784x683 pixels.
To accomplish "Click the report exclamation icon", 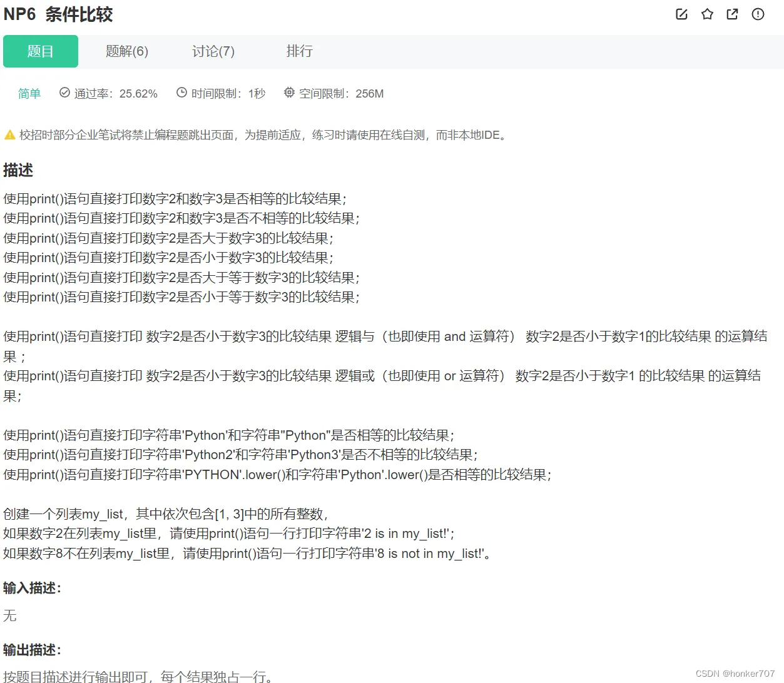I will [758, 14].
